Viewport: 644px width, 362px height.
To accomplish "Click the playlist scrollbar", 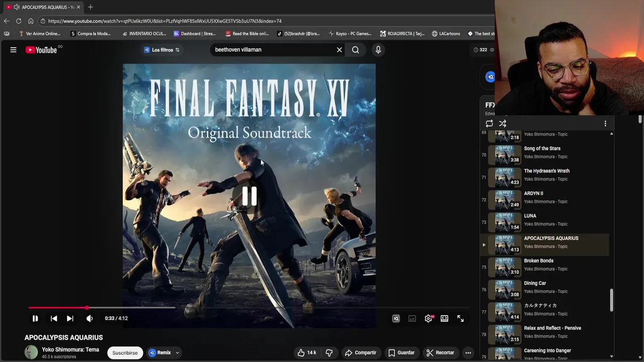I will point(612,300).
